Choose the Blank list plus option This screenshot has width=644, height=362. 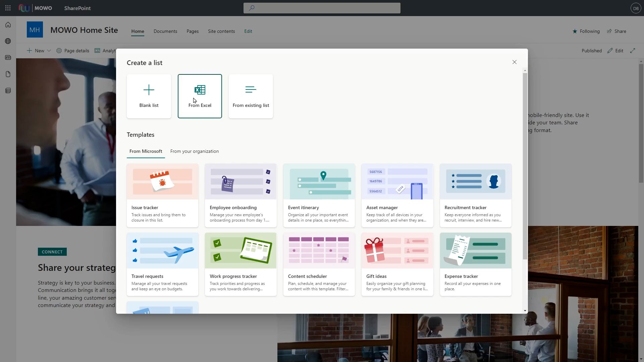point(149,96)
